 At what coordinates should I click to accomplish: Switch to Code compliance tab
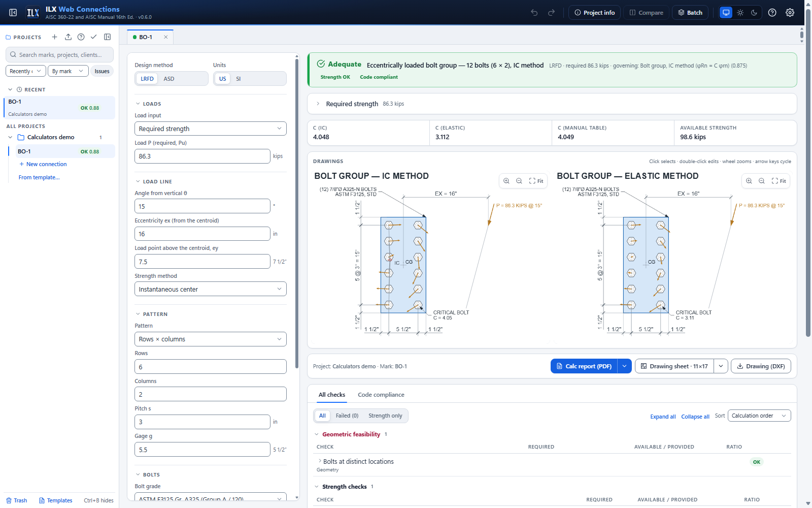[x=381, y=395]
